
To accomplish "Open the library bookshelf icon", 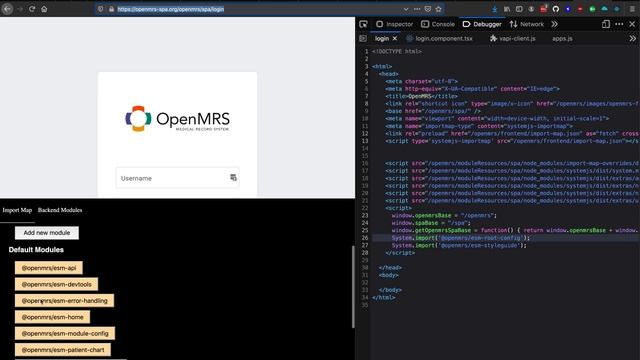I will tap(507, 9).
